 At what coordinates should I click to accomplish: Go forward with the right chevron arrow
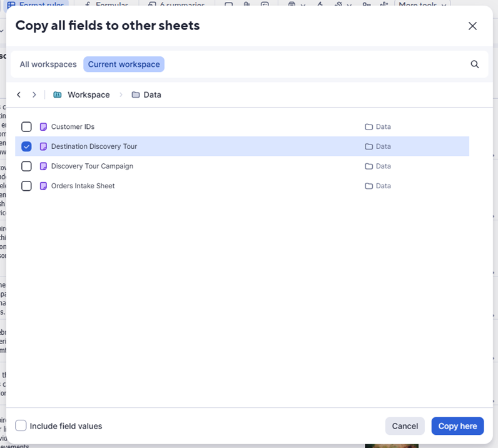pos(34,94)
